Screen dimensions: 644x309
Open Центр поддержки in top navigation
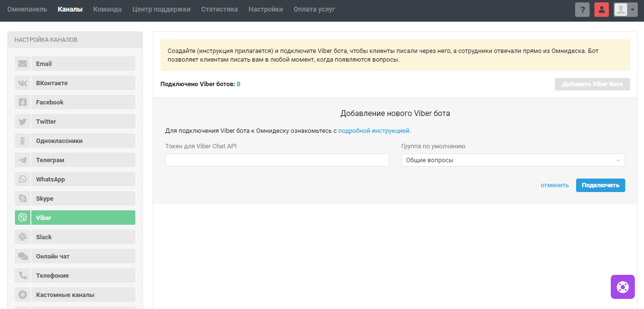coord(161,9)
